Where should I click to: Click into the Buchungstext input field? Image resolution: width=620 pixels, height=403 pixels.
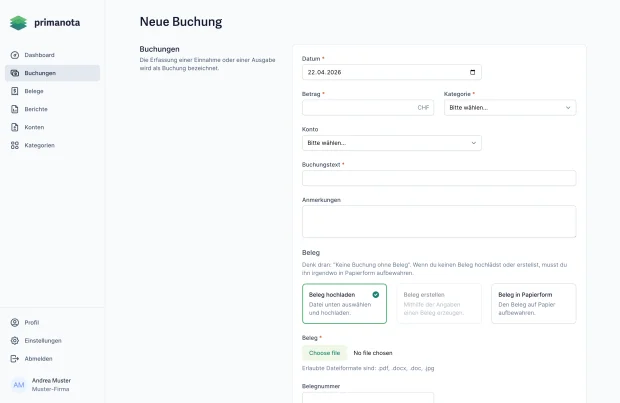click(439, 178)
